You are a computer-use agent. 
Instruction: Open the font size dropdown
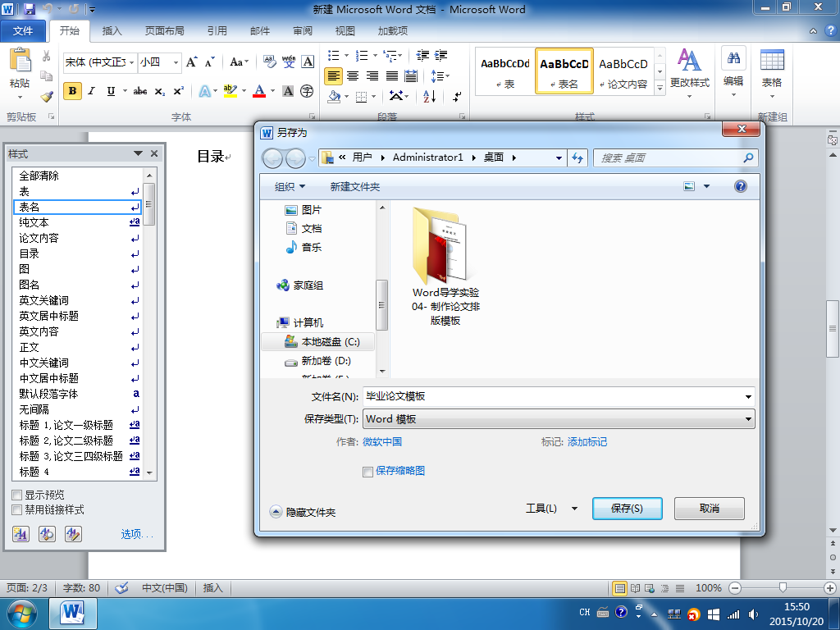point(176,62)
